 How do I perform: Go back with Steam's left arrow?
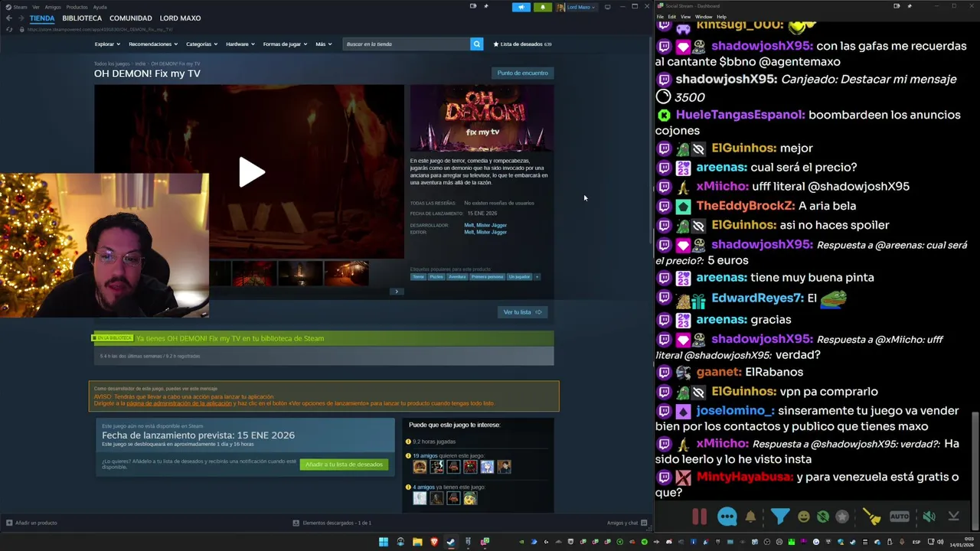(x=9, y=18)
